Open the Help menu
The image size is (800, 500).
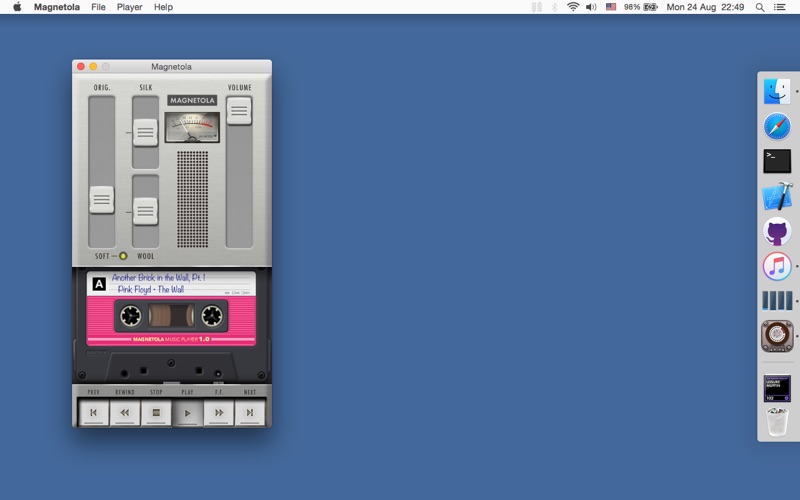[163, 7]
